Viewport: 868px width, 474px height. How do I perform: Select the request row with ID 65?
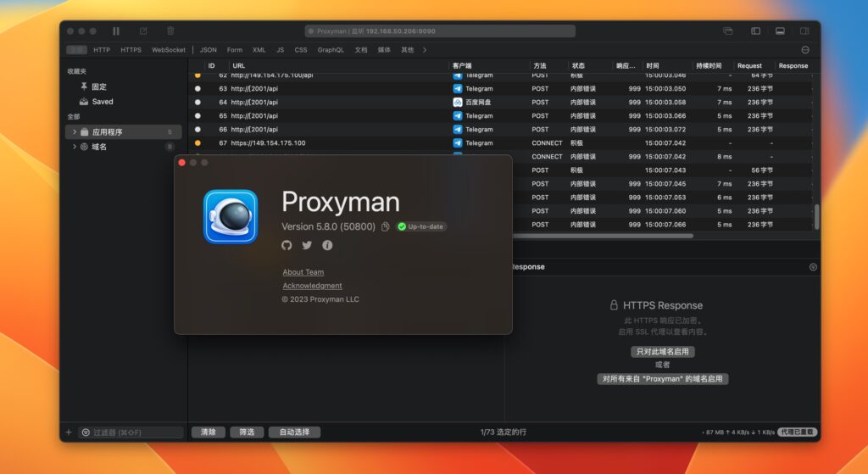tap(501, 115)
